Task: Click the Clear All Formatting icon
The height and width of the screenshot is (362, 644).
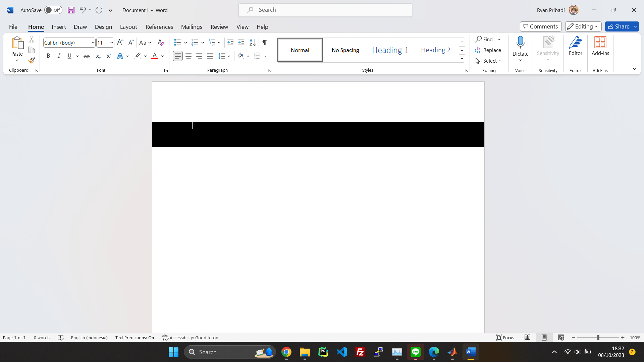Action: (161, 43)
